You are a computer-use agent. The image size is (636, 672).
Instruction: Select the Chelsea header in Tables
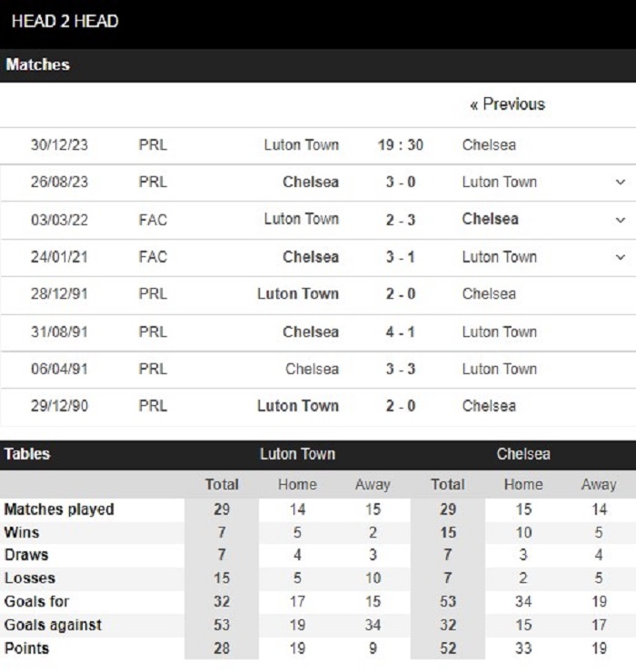(523, 454)
